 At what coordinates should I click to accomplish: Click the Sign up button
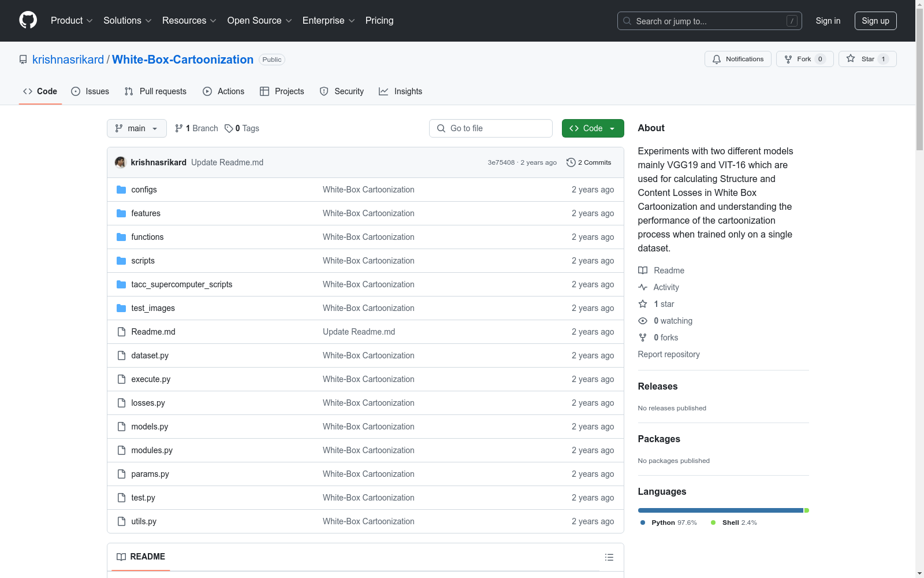pos(875,21)
